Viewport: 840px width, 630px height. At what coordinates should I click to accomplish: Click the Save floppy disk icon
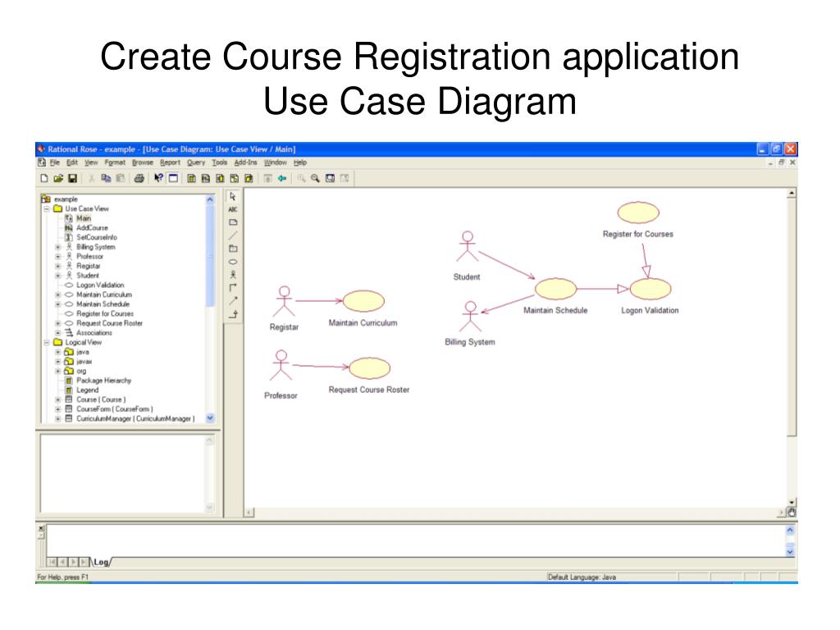(72, 178)
